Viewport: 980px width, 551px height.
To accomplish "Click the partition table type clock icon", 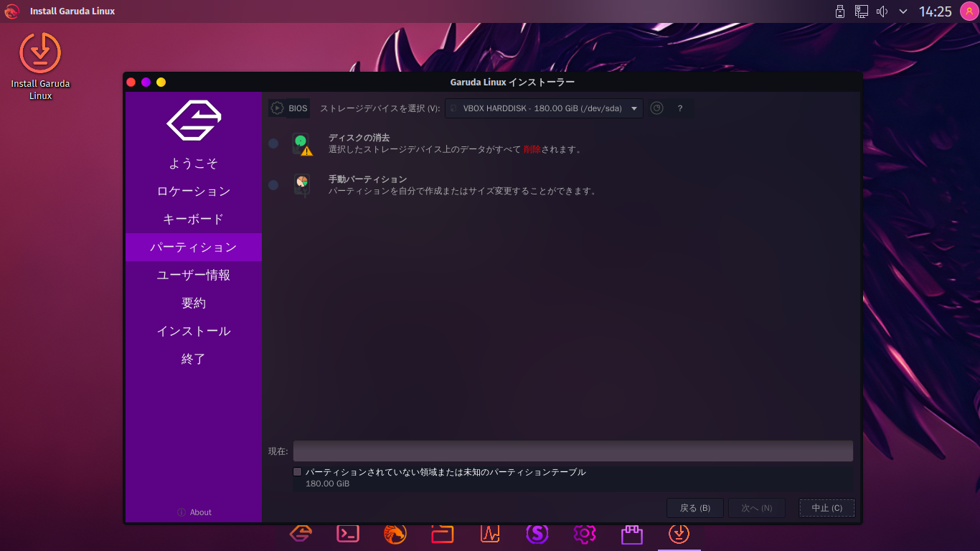I will (656, 108).
